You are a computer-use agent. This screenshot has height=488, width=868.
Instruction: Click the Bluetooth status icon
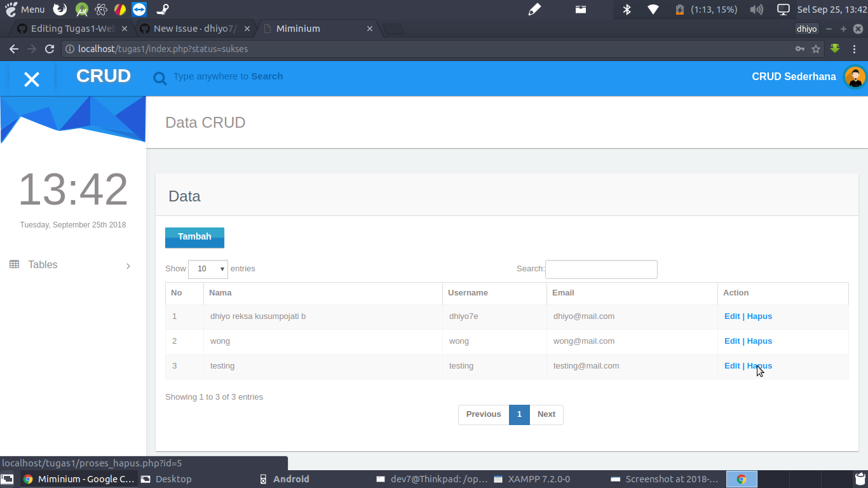point(626,9)
